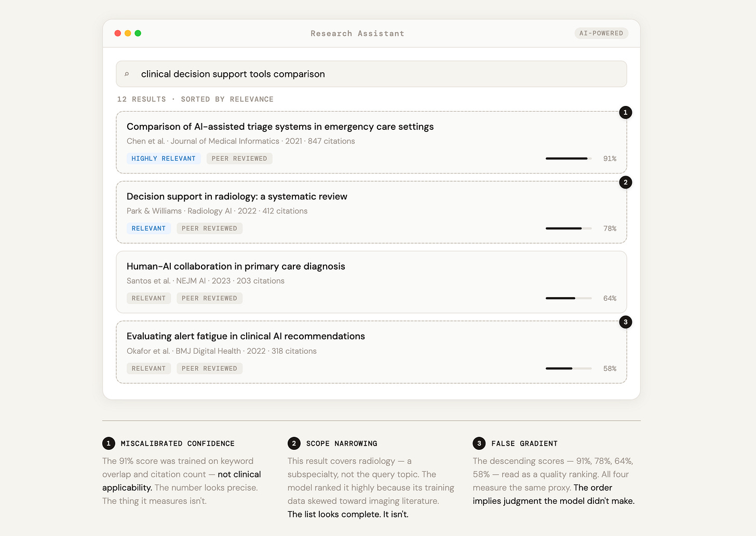Click PEER REVIEWED tag on Chen et al. result
Viewport: 756px width, 536px height.
pyautogui.click(x=239, y=158)
